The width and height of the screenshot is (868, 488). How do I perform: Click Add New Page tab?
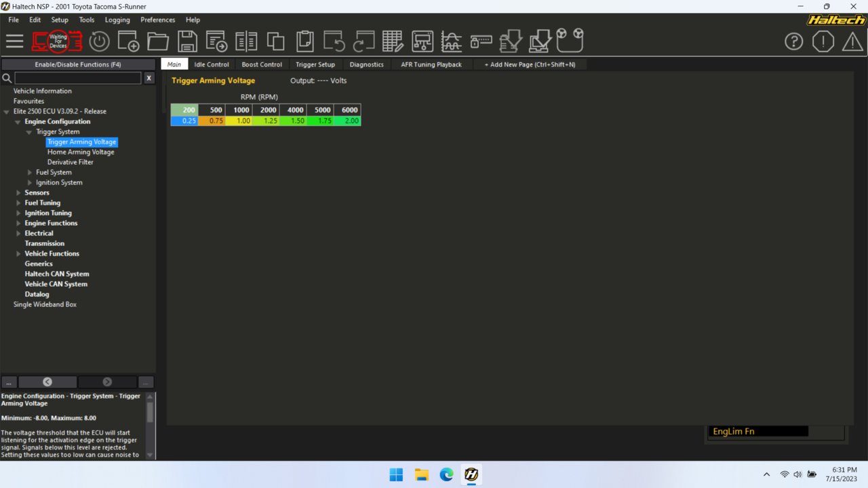530,64
